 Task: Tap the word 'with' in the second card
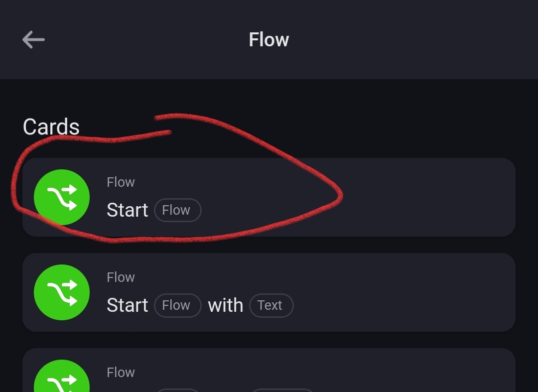(225, 305)
